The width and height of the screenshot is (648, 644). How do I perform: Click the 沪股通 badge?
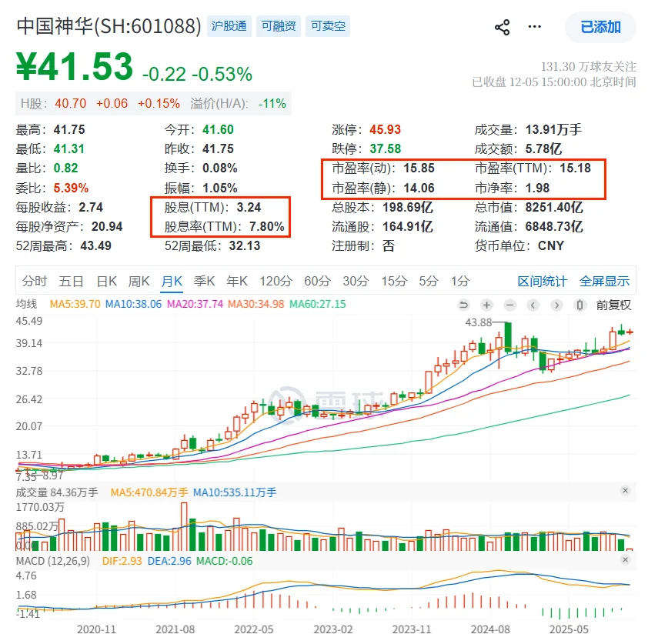[x=229, y=25]
